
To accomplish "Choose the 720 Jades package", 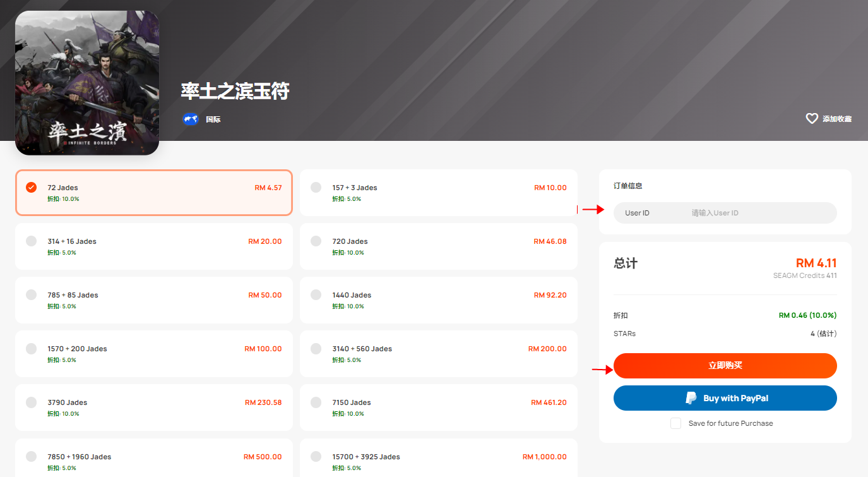I will click(x=438, y=246).
